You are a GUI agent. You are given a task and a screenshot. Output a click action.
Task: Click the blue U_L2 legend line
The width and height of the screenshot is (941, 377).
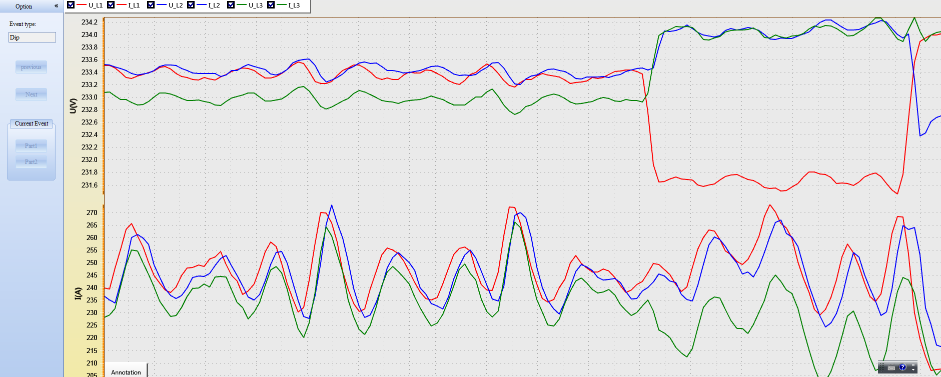point(161,5)
